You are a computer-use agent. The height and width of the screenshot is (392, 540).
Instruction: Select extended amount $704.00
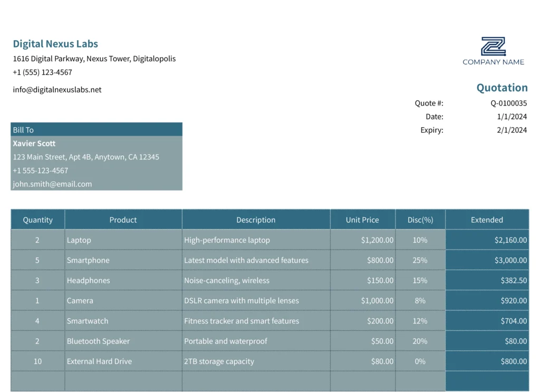point(487,321)
